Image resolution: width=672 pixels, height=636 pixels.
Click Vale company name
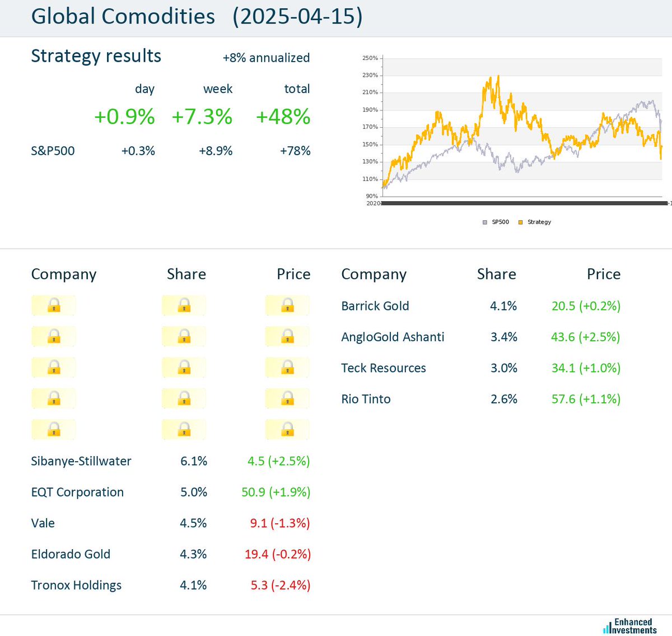click(43, 523)
